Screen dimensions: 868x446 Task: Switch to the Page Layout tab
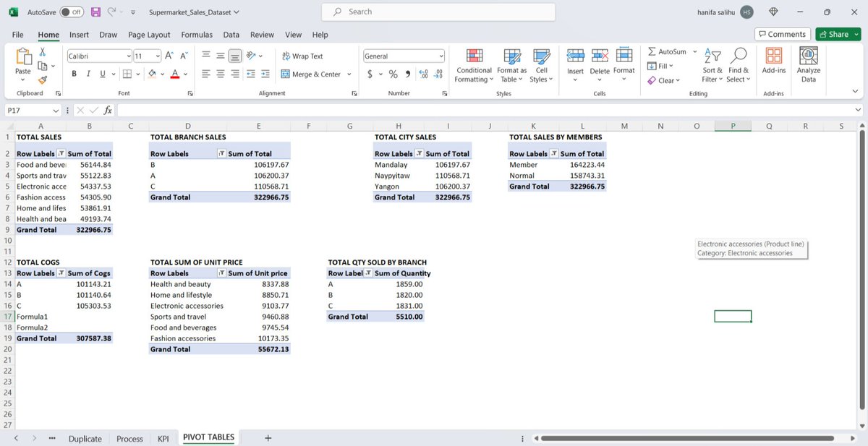(x=149, y=34)
